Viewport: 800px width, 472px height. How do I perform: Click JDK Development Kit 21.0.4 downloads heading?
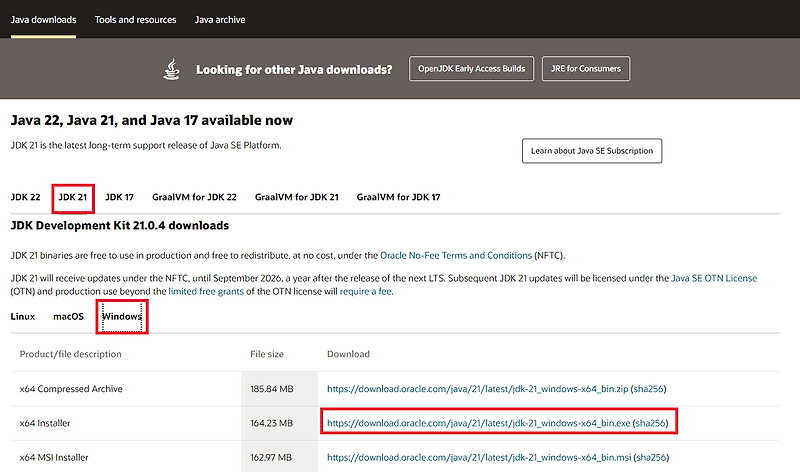pos(120,226)
